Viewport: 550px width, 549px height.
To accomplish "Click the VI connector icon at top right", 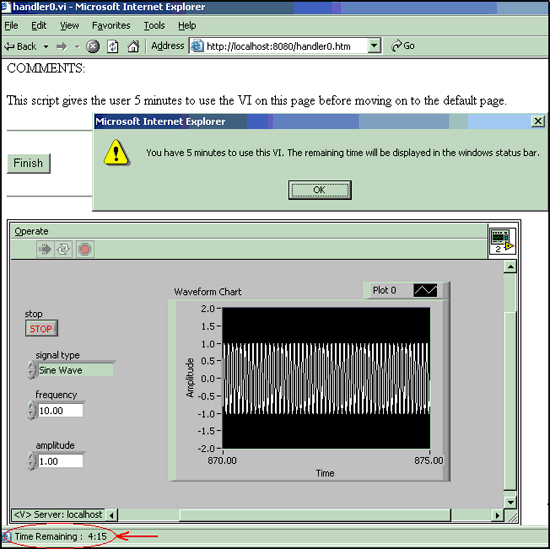I will pyautogui.click(x=502, y=241).
